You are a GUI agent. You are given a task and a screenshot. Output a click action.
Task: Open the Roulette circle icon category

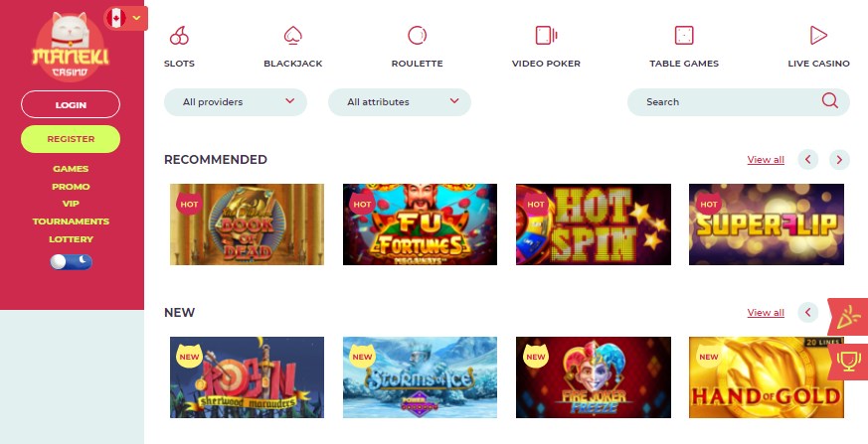pos(417,36)
